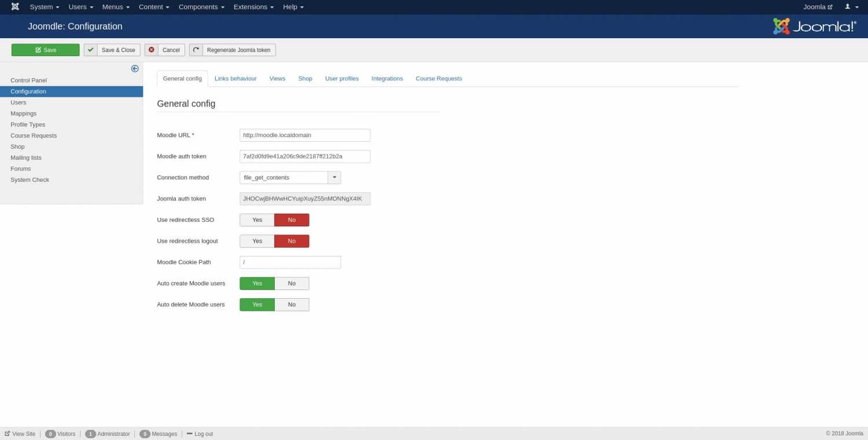The width and height of the screenshot is (868, 440).
Task: Collapse the sidebar with the arrow icon
Action: click(135, 68)
